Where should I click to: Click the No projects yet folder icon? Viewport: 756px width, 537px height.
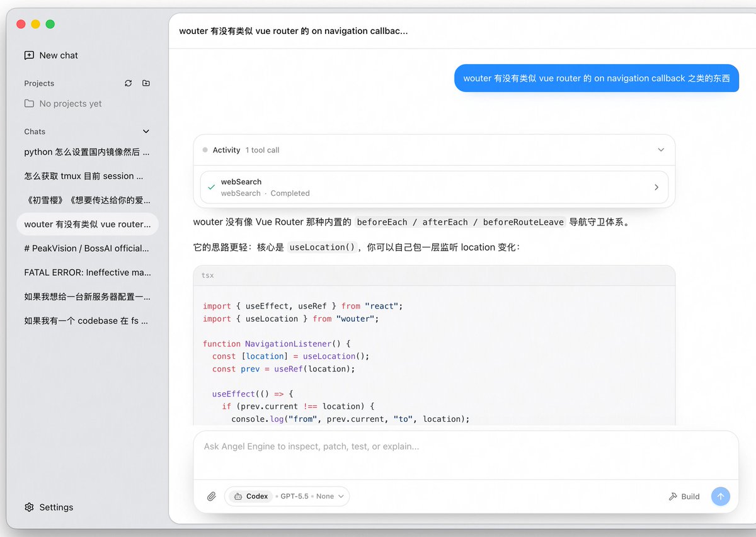29,103
